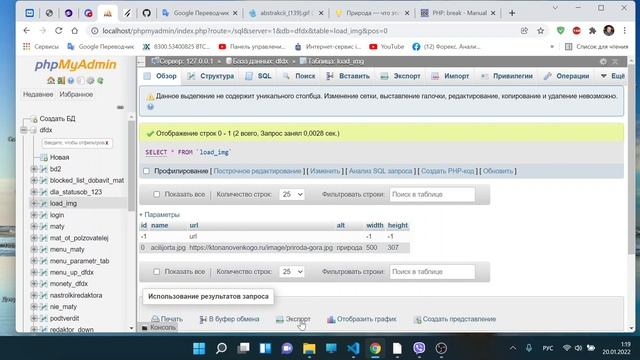Check lower 'Показать все' checkbox
The width and height of the screenshot is (640, 360).
(x=156, y=271)
